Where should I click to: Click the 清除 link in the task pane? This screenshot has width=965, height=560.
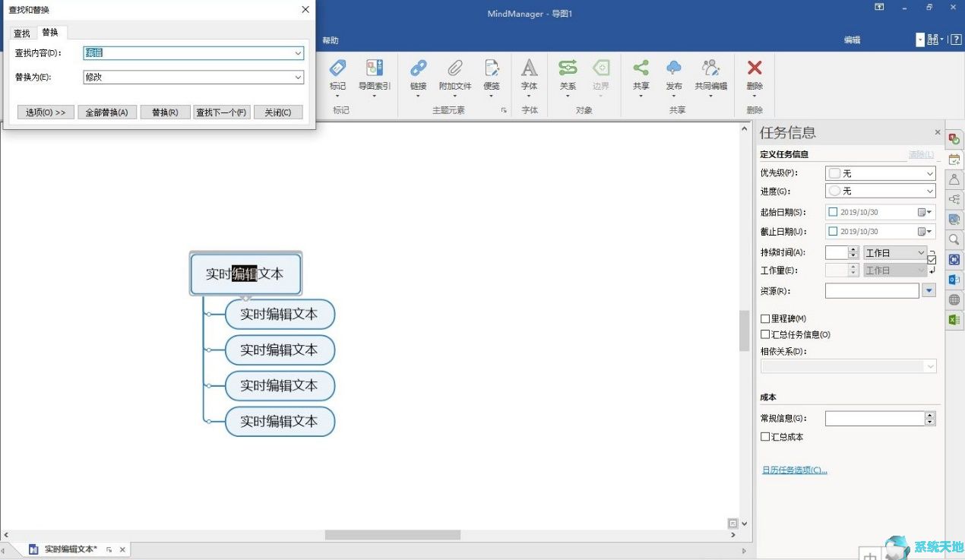pos(922,155)
